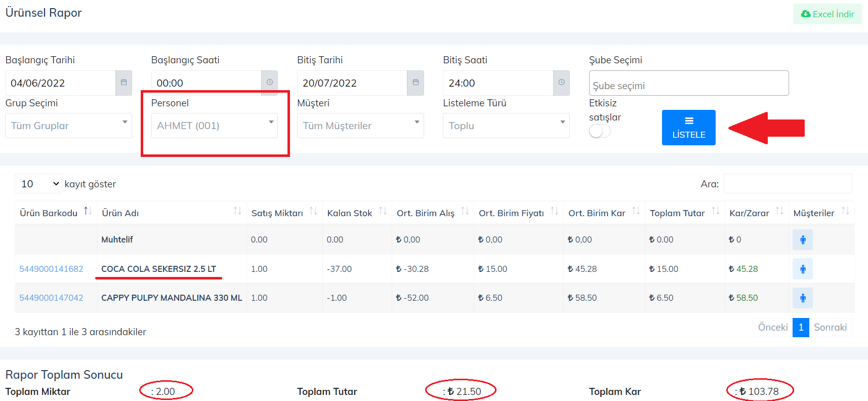This screenshot has width=868, height=401.
Task: Open calendar icon for Bitiş Tarihi
Action: (416, 83)
